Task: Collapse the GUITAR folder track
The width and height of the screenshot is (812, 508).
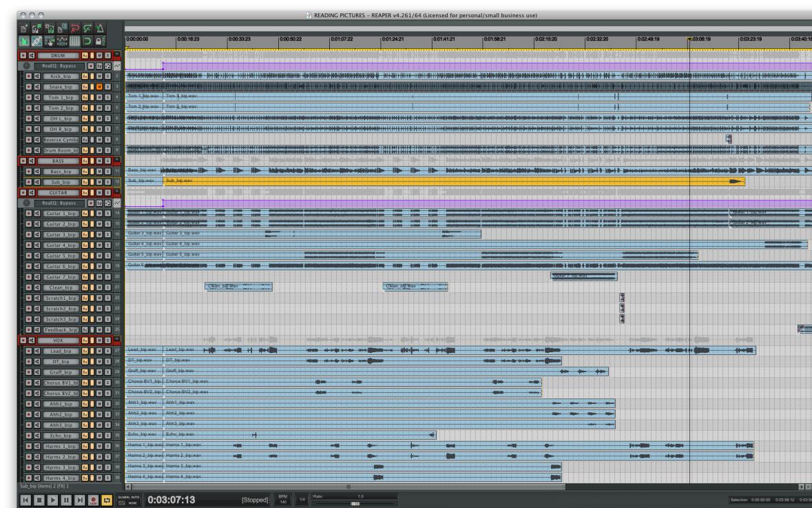Action: tap(117, 192)
